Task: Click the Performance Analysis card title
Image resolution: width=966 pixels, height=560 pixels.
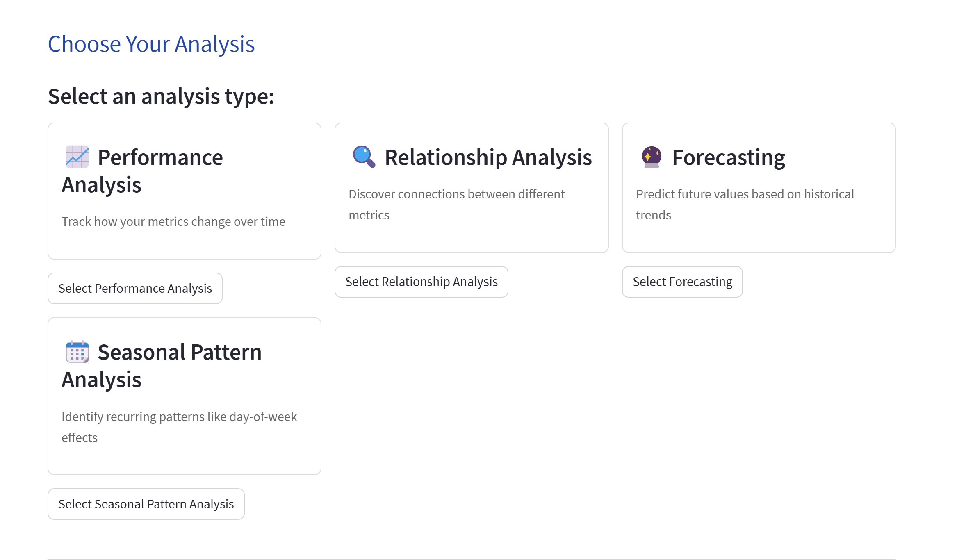Action: pos(160,158)
